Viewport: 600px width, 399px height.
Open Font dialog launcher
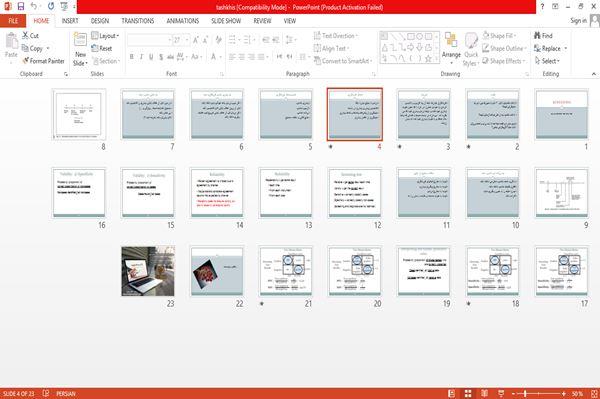222,74
